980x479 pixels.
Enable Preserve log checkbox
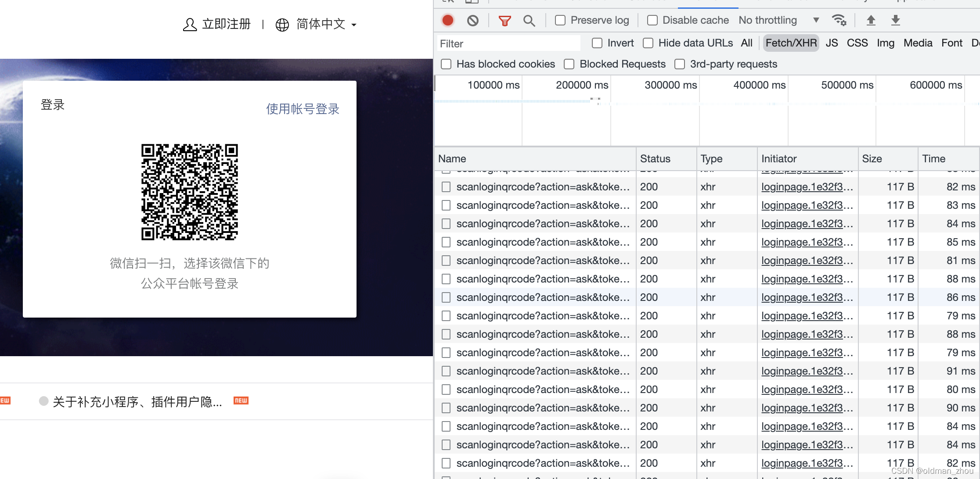pyautogui.click(x=560, y=20)
